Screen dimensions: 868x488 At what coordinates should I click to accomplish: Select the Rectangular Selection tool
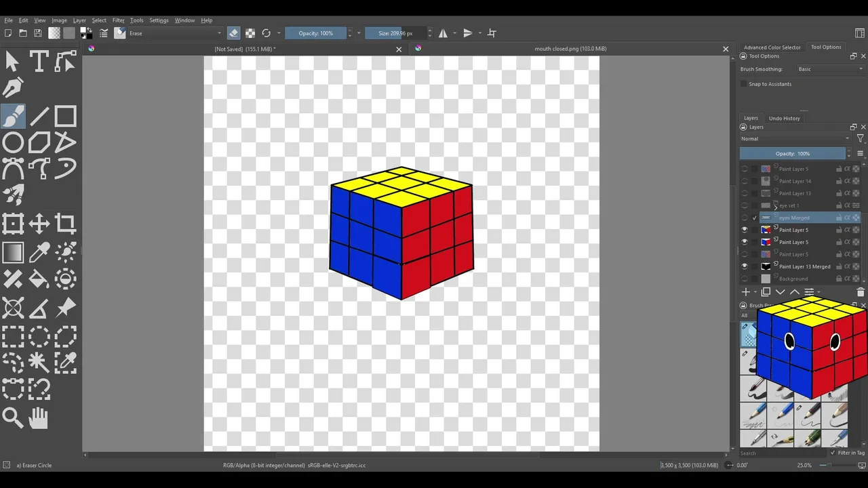[13, 336]
